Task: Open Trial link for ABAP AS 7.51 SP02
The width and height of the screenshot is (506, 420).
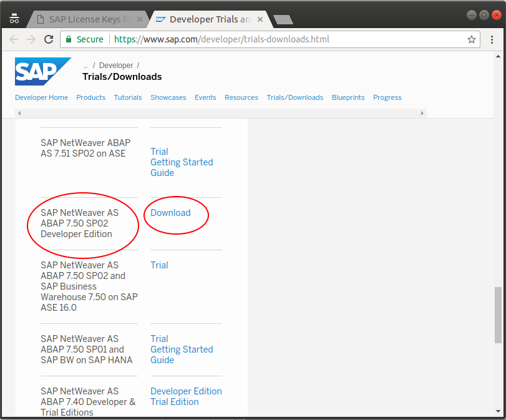Action: point(159,152)
